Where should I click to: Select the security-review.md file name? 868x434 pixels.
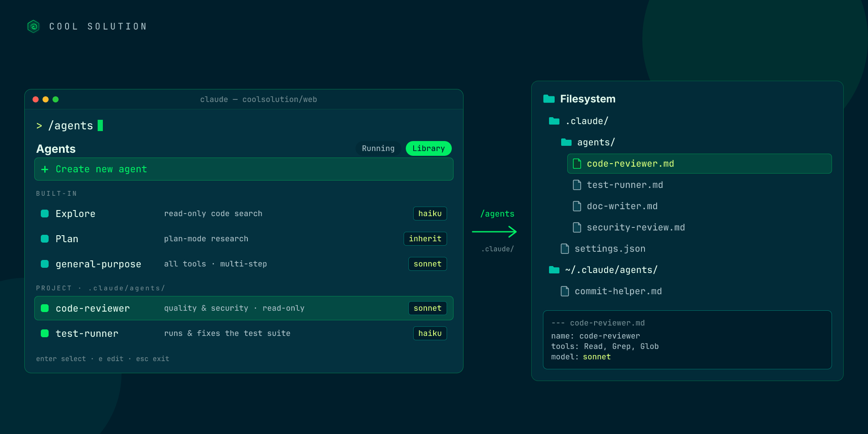(636, 227)
